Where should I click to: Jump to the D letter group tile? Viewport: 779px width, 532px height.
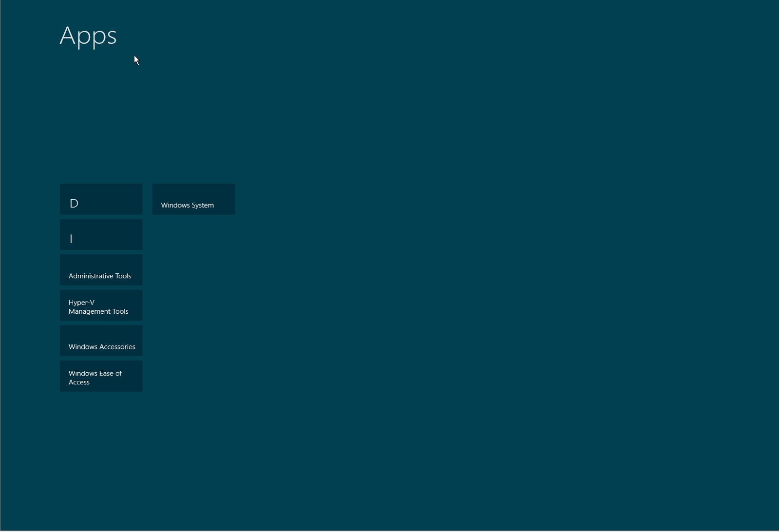101,199
